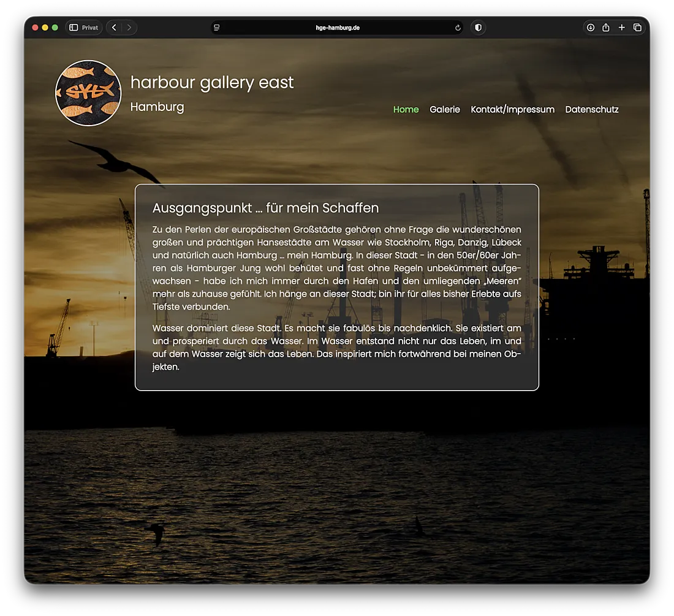Reload the current page
This screenshot has width=674, height=616.
[457, 28]
